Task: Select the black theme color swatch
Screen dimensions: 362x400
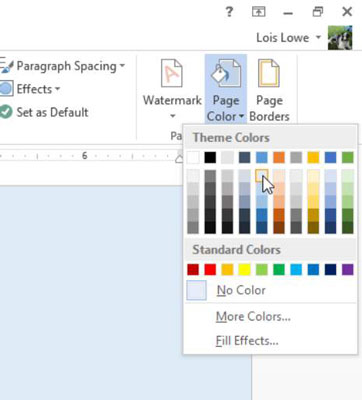Action: 210,157
